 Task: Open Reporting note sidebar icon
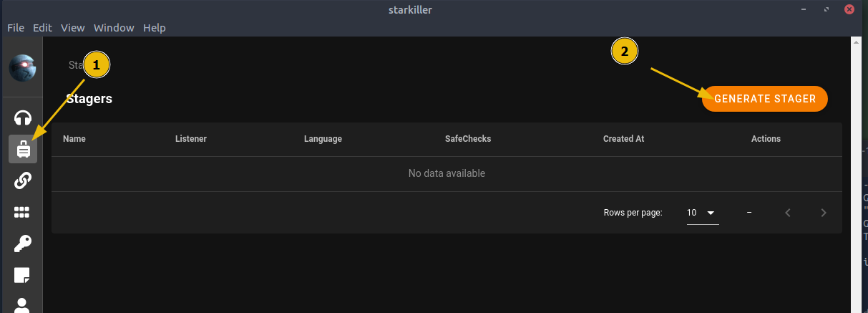tap(23, 275)
